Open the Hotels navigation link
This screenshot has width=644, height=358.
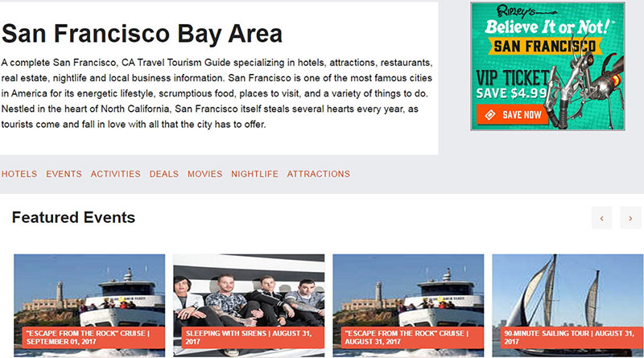pyautogui.click(x=19, y=174)
